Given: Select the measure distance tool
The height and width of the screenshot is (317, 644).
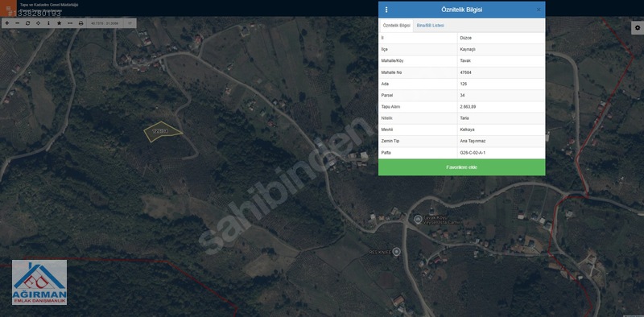Looking at the screenshot, I should coord(70,23).
